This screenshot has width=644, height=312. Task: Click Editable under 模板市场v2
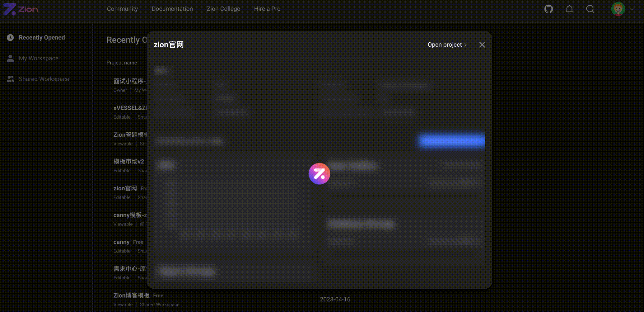122,171
